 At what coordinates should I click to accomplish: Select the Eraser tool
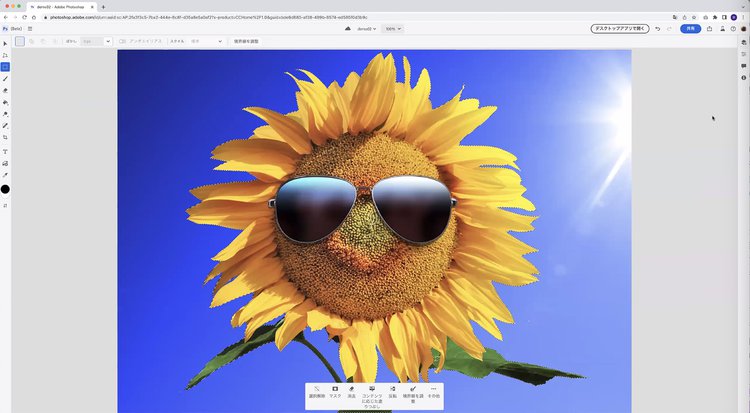pos(5,90)
